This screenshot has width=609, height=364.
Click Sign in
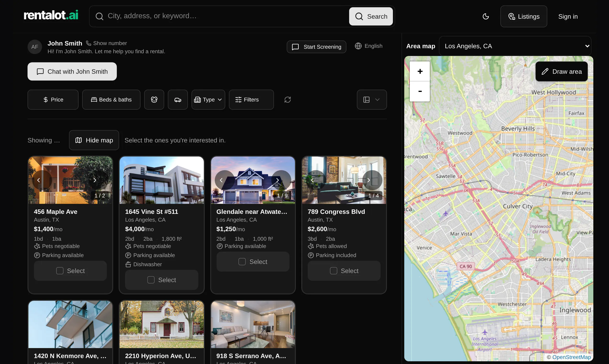point(568,17)
